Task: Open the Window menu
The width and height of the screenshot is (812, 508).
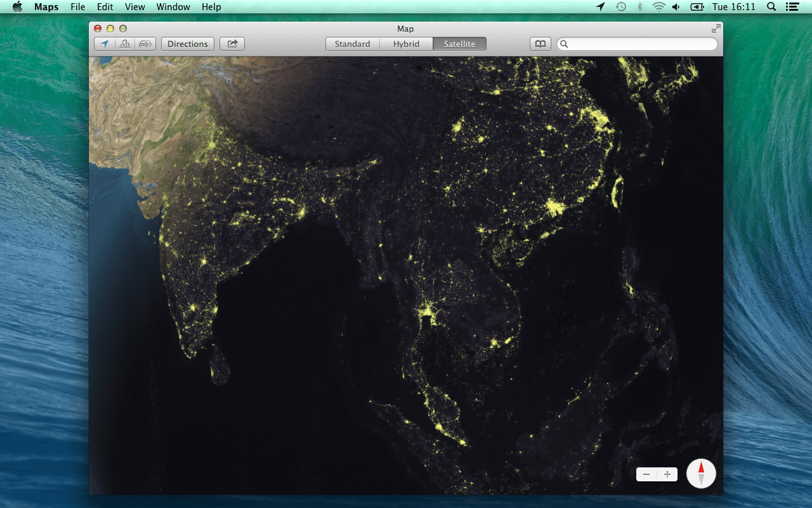Action: (173, 7)
